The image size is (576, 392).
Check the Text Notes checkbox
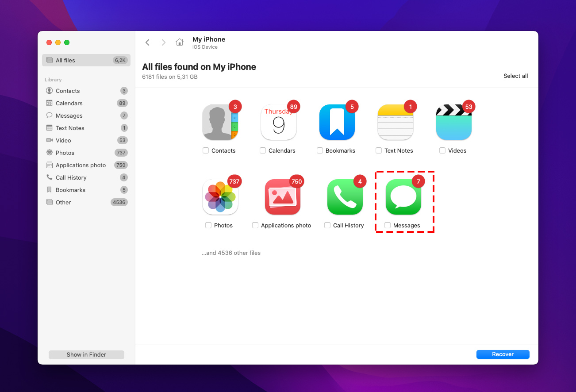tap(379, 150)
